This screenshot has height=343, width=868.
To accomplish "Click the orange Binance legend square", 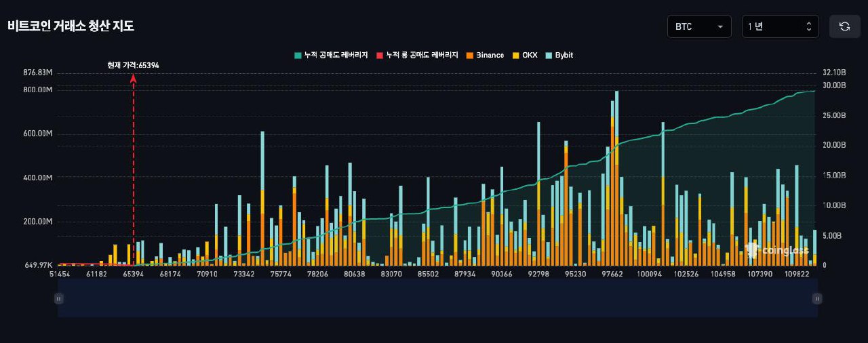I will point(469,55).
